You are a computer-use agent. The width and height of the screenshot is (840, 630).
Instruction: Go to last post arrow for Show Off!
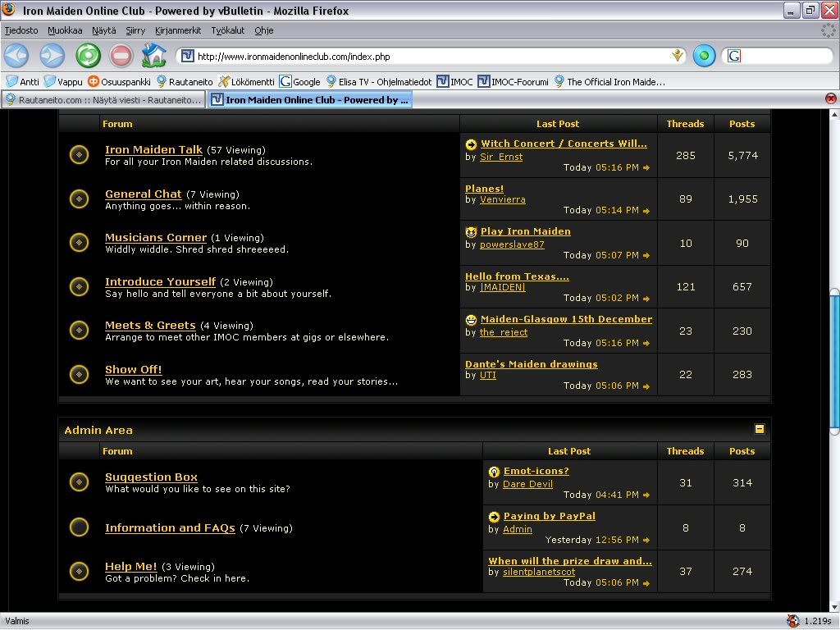pos(646,386)
